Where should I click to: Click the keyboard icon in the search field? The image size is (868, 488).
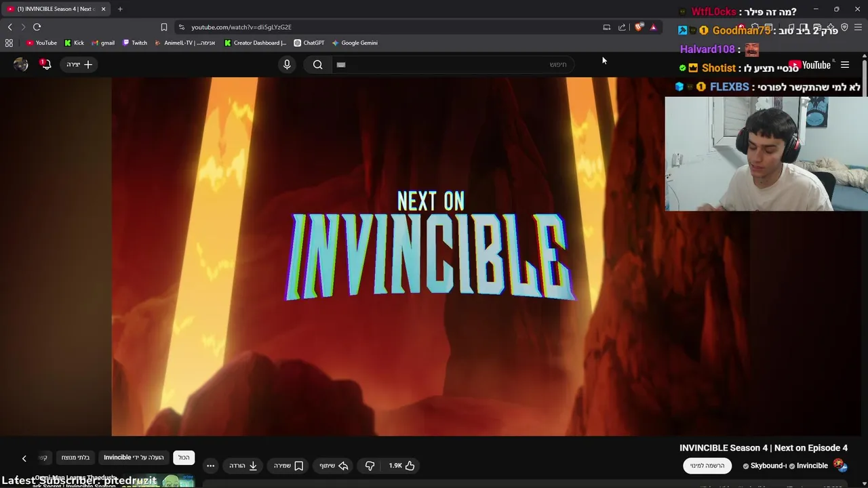click(341, 64)
